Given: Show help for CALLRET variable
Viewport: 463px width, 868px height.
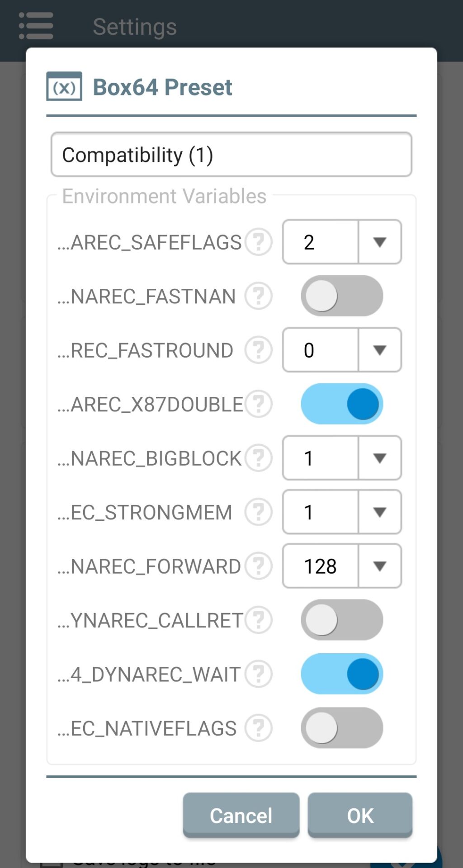Looking at the screenshot, I should pos(259,619).
